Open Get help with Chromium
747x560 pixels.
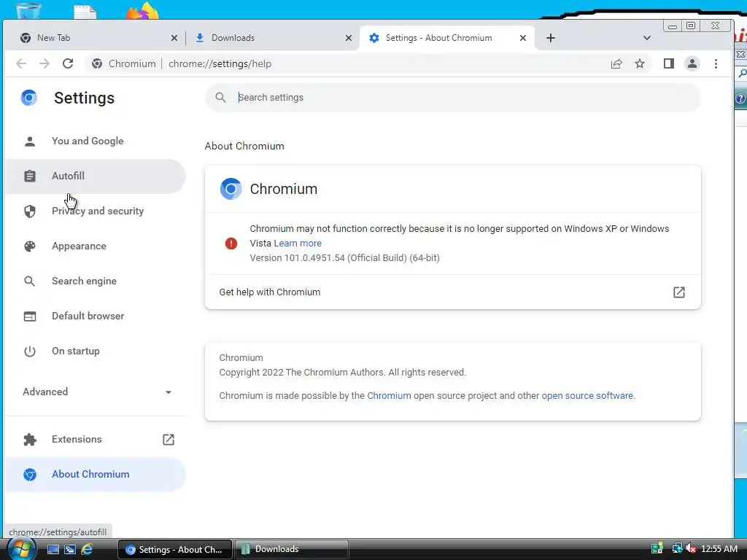[452, 292]
